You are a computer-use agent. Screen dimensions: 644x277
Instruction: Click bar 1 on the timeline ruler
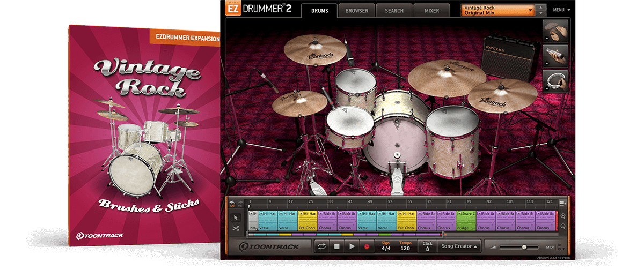(250, 202)
